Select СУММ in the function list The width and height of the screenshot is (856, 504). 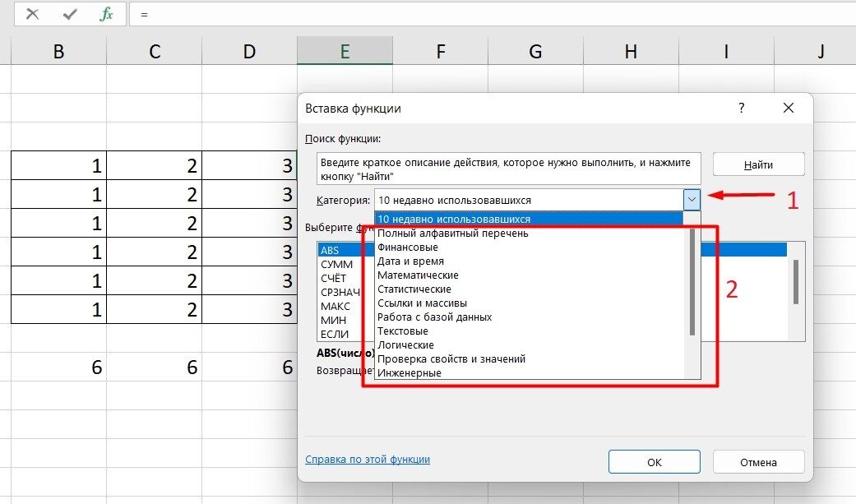[x=336, y=264]
